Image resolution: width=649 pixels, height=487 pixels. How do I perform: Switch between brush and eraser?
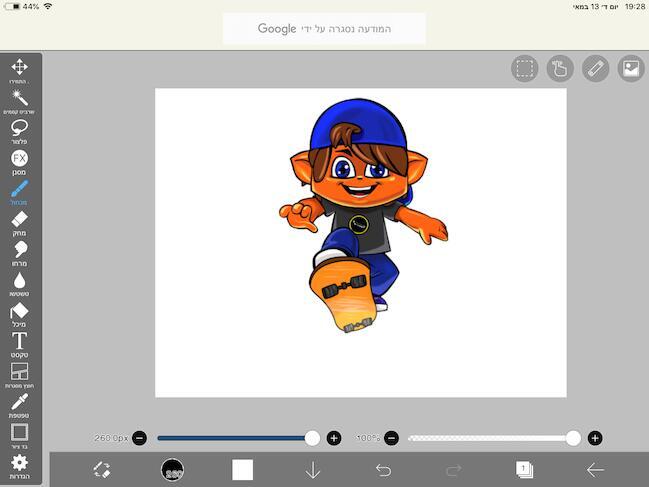point(102,470)
